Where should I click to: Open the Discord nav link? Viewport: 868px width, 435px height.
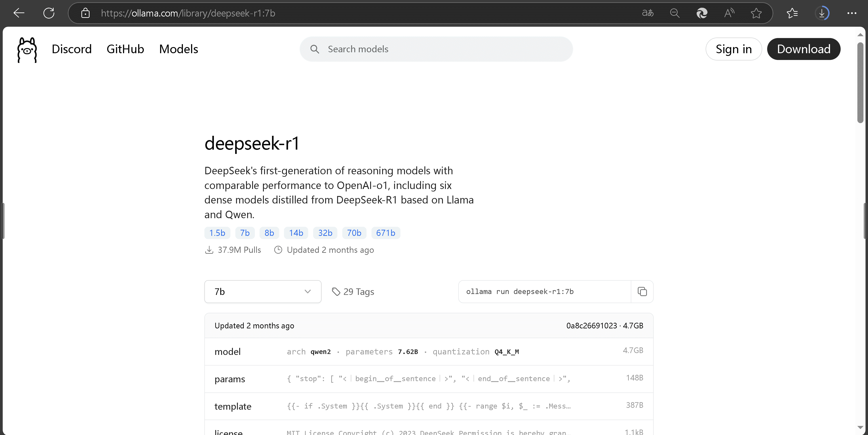72,49
